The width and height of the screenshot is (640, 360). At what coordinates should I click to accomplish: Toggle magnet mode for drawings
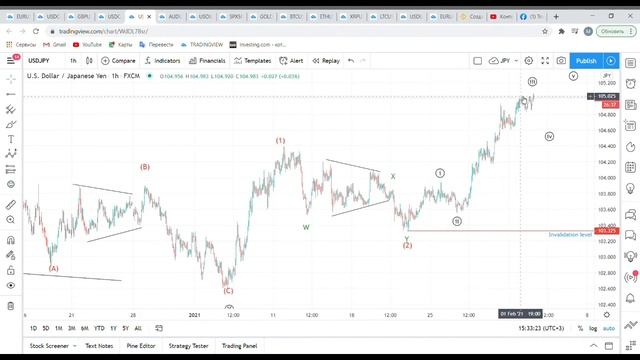11,240
